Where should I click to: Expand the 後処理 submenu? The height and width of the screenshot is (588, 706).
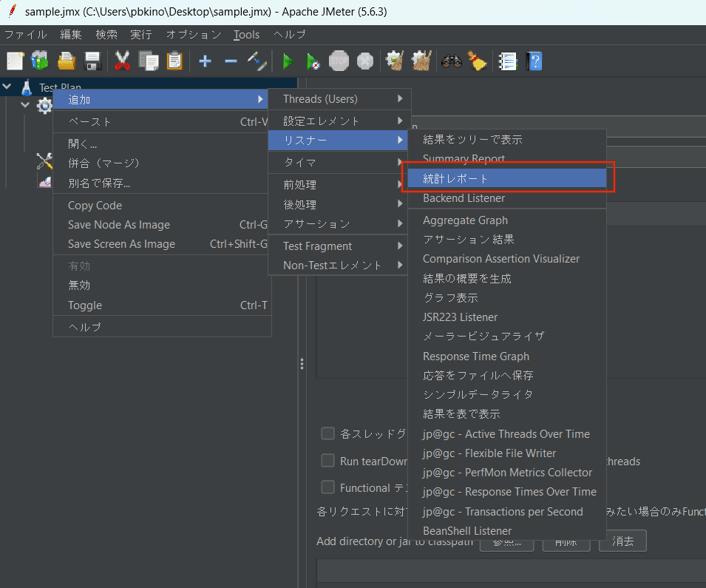[338, 204]
